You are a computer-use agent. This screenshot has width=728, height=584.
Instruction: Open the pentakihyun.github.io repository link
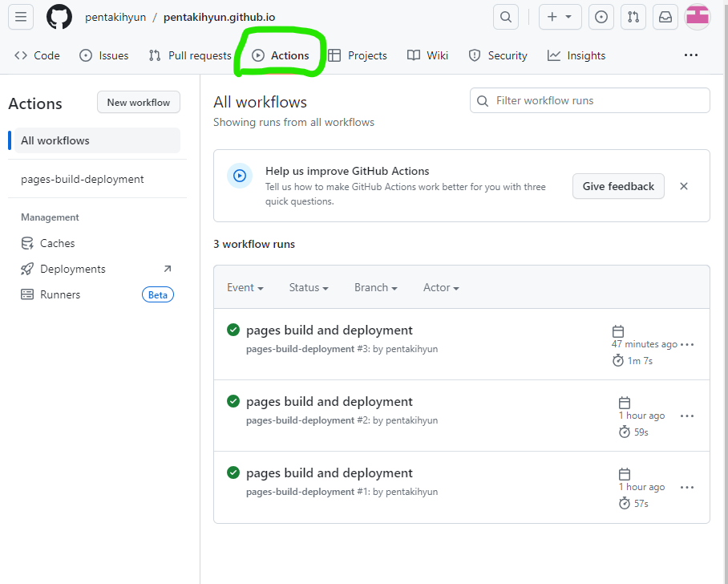pyautogui.click(x=219, y=17)
